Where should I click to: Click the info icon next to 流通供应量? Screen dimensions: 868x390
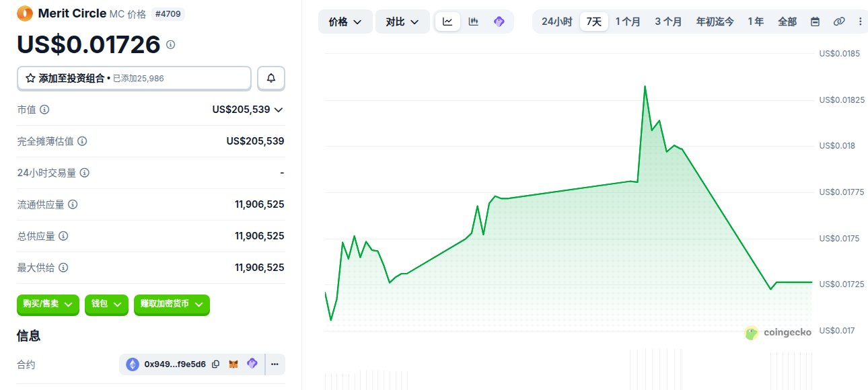(x=73, y=204)
